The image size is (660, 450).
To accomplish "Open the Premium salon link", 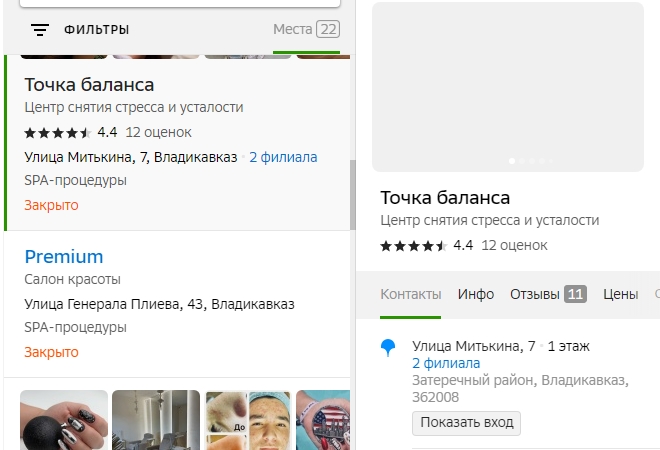I will tap(64, 256).
